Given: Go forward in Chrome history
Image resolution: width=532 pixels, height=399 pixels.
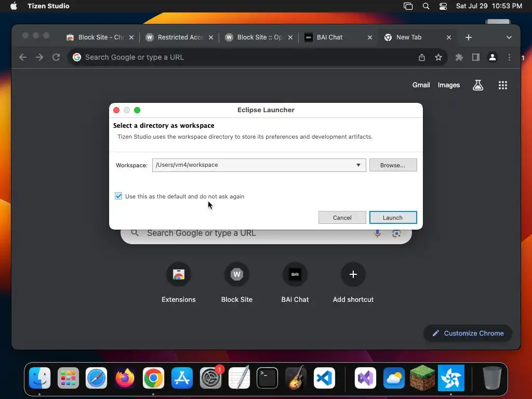Looking at the screenshot, I should (39, 57).
